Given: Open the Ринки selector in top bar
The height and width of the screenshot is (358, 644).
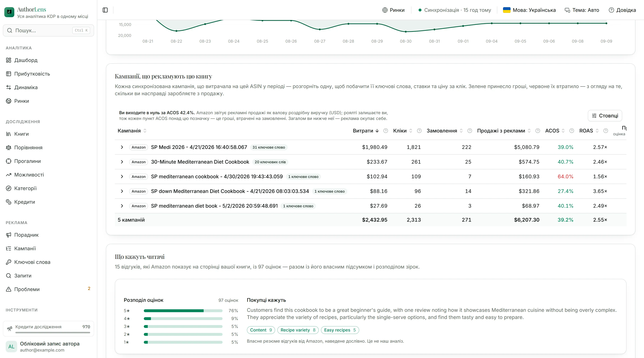Looking at the screenshot, I should pos(394,10).
